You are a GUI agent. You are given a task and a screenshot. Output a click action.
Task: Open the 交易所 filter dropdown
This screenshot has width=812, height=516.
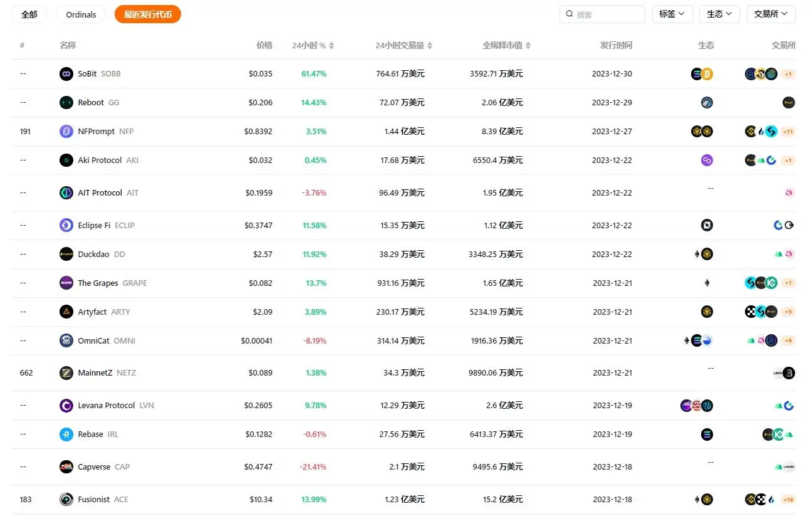coord(771,14)
